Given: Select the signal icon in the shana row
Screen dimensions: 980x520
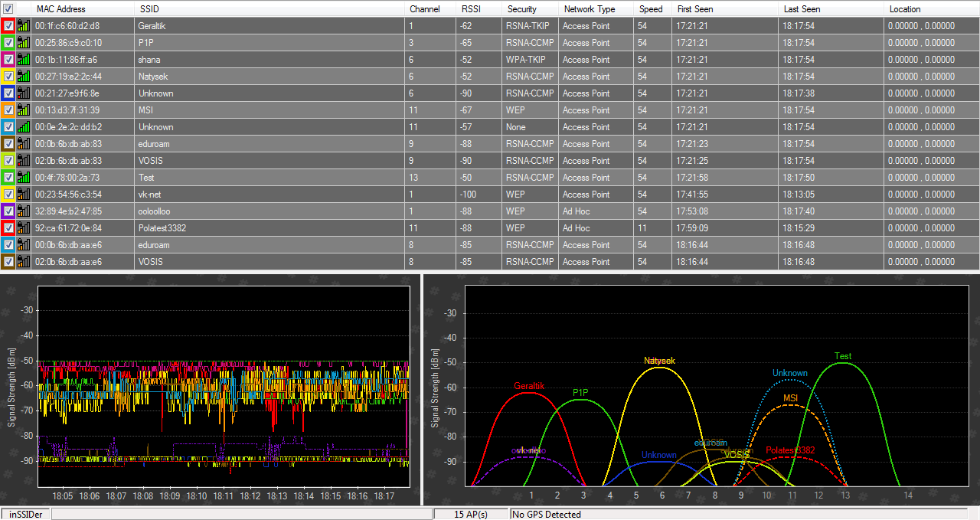Looking at the screenshot, I should 23,59.
